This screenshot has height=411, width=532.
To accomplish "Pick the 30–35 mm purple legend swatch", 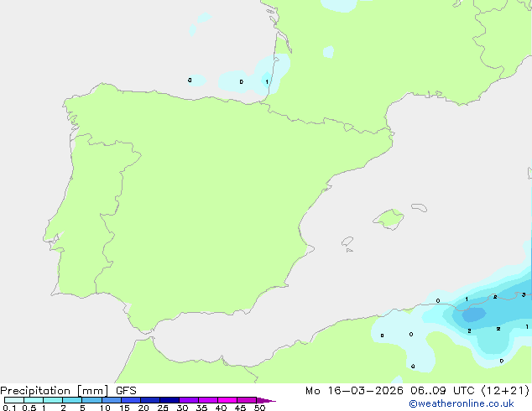I will 189,400.
